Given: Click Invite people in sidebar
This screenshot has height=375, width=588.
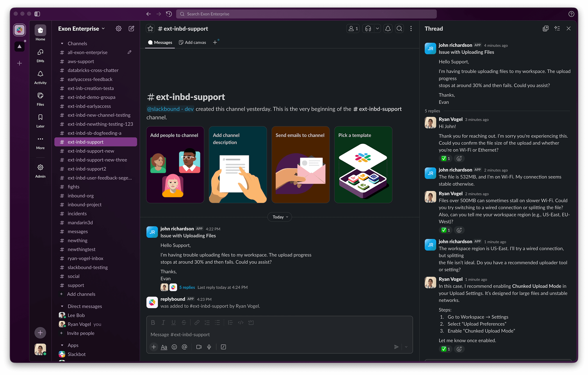Looking at the screenshot, I should (x=81, y=333).
